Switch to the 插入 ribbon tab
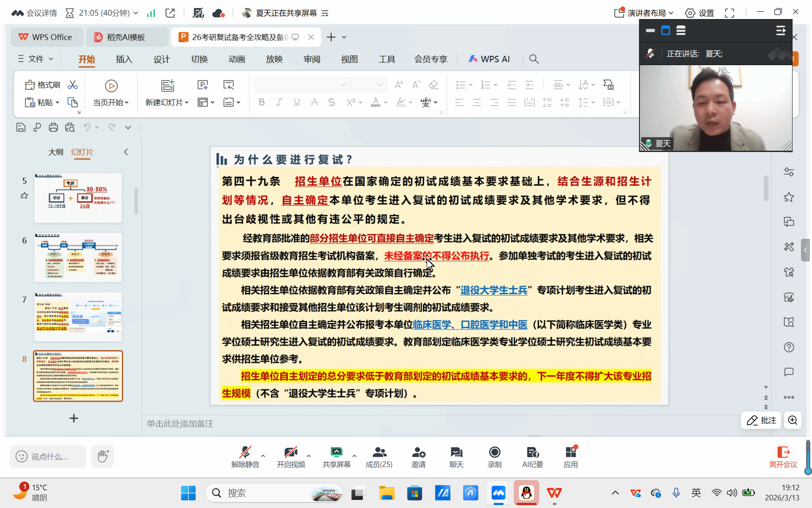Image resolution: width=812 pixels, height=508 pixels. tap(124, 59)
